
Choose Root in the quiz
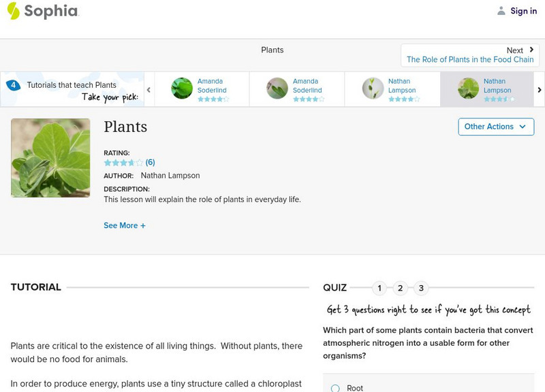tap(354, 388)
